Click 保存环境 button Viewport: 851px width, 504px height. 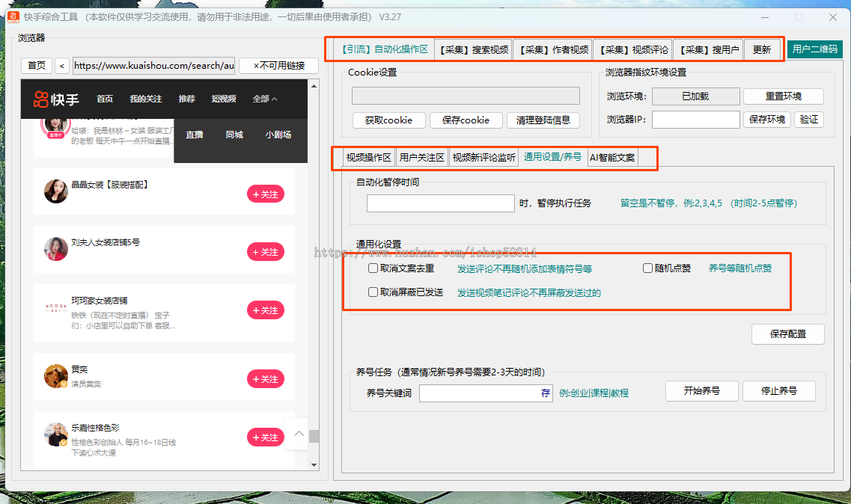point(767,120)
